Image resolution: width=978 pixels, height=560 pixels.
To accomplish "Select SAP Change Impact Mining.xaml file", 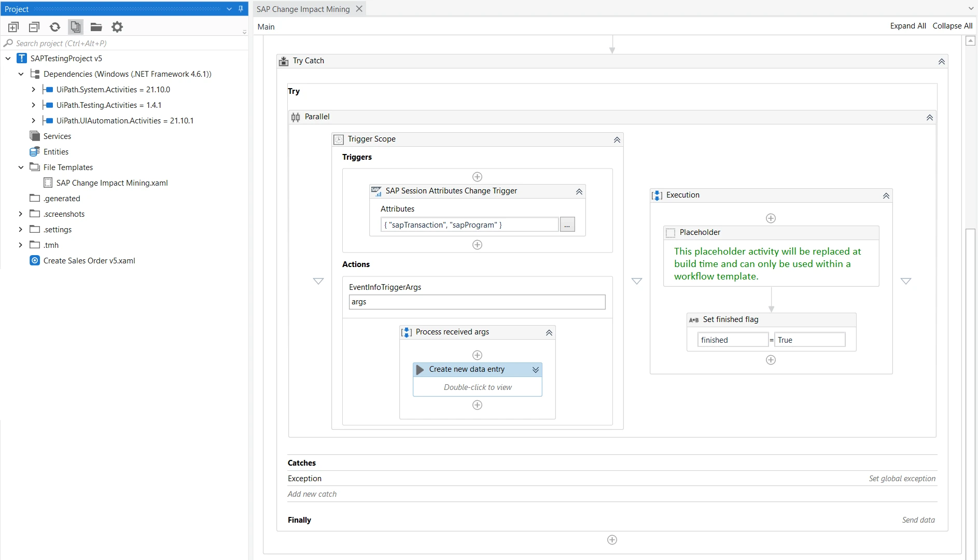I will [112, 183].
